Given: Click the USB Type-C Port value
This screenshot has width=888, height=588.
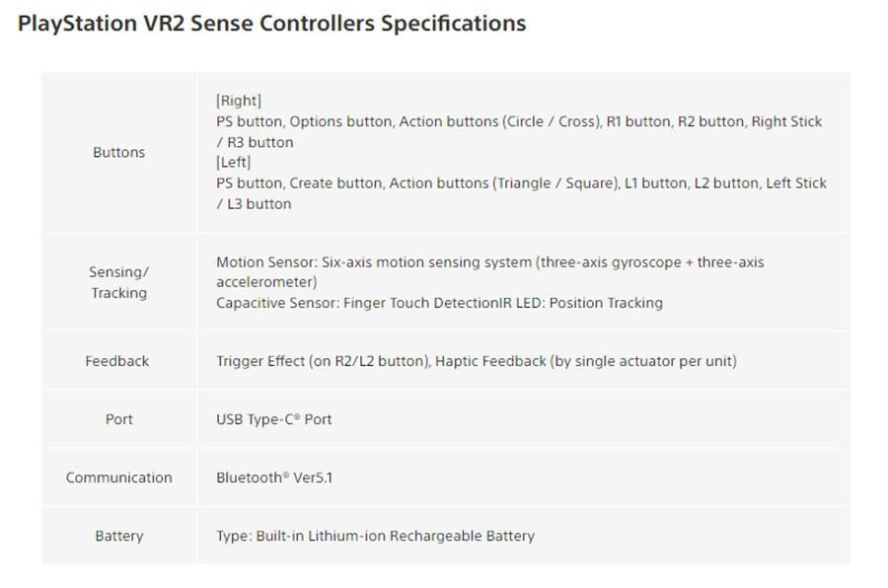Looking at the screenshot, I should 274,419.
